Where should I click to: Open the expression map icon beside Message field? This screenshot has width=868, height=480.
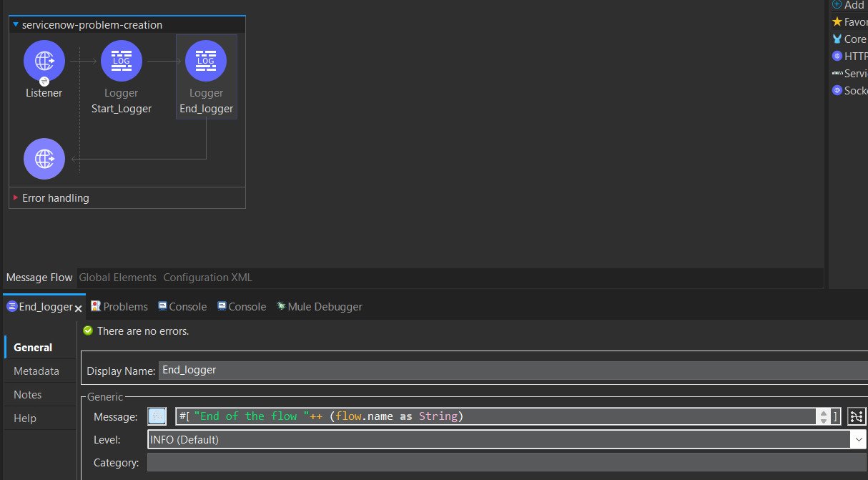pos(856,416)
